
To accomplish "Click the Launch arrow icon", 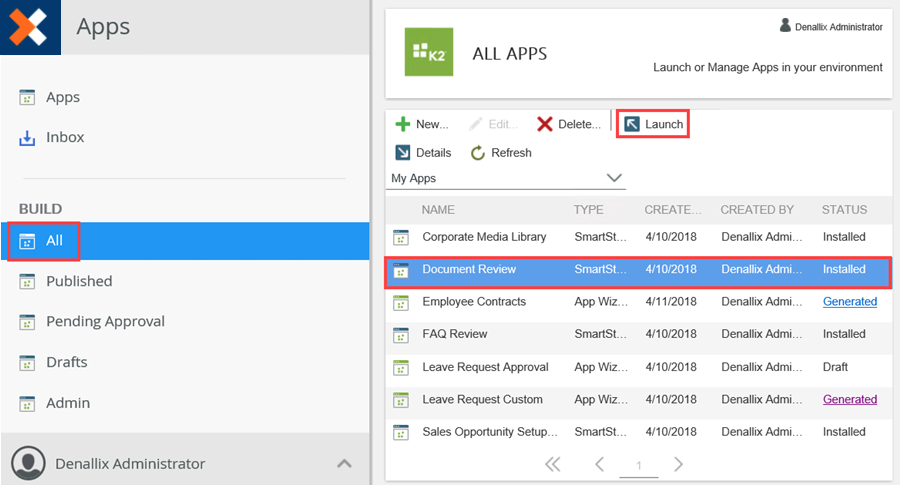I will [632, 124].
